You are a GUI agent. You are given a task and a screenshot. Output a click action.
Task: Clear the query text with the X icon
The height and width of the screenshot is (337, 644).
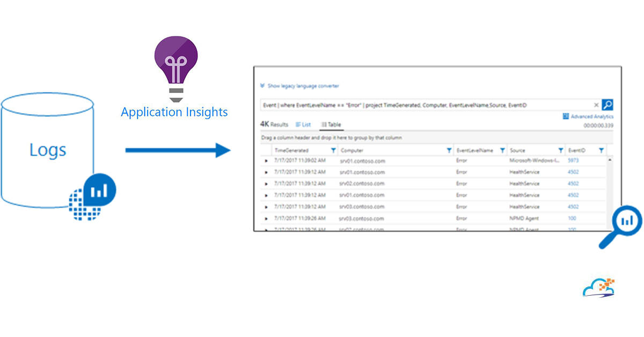click(x=596, y=105)
